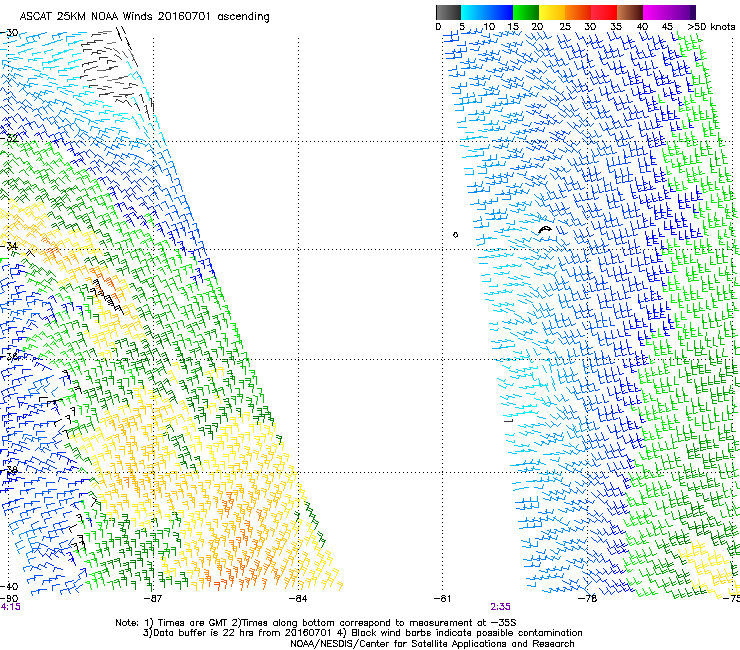Click the ASCAT 25KM NOAA Winds title text
Image resolution: width=740 pixels, height=650 pixels.
(x=144, y=16)
